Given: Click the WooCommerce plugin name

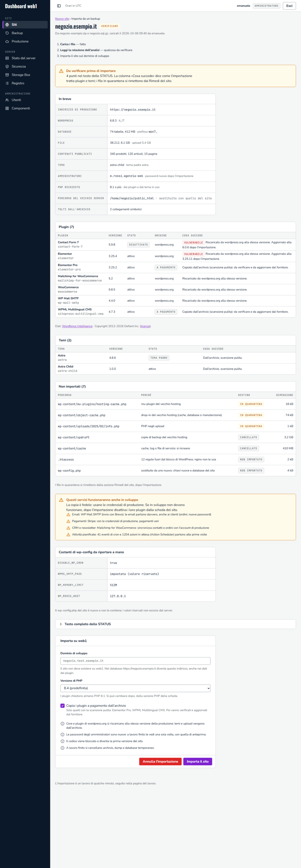Looking at the screenshot, I should [x=68, y=287].
